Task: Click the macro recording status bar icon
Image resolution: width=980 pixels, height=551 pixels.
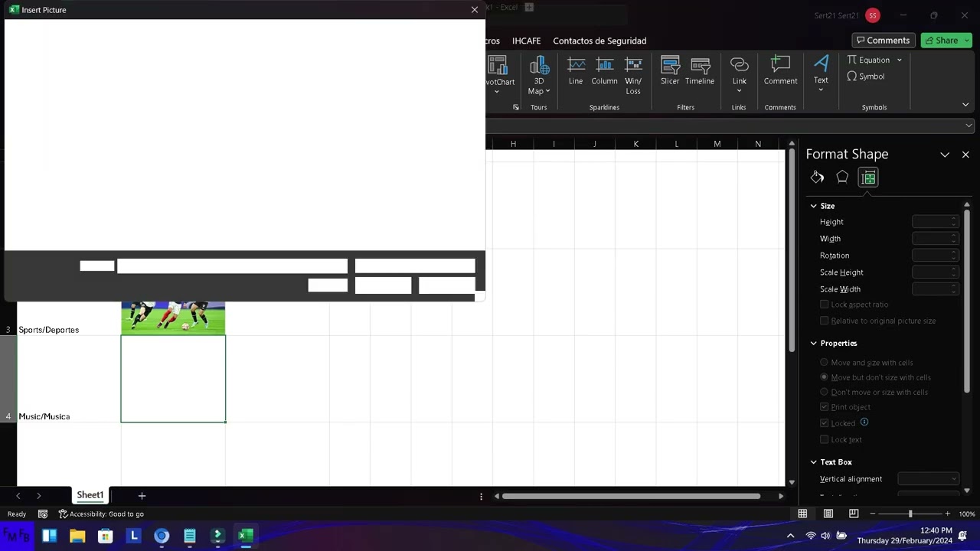Action: [43, 514]
